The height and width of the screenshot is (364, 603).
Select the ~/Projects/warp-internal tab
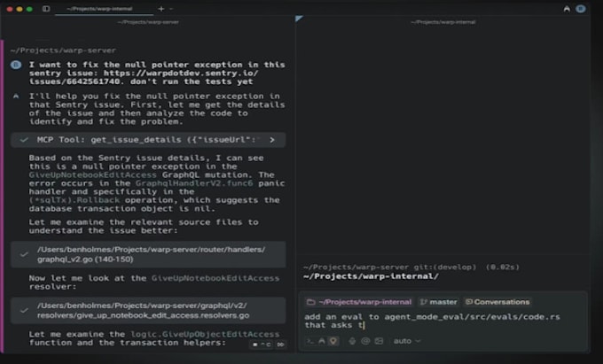coord(99,9)
